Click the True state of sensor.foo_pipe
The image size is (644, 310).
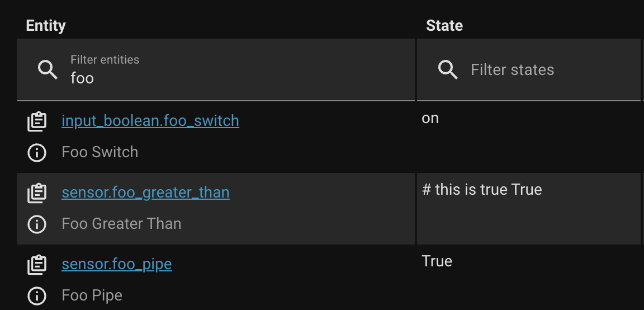[437, 261]
